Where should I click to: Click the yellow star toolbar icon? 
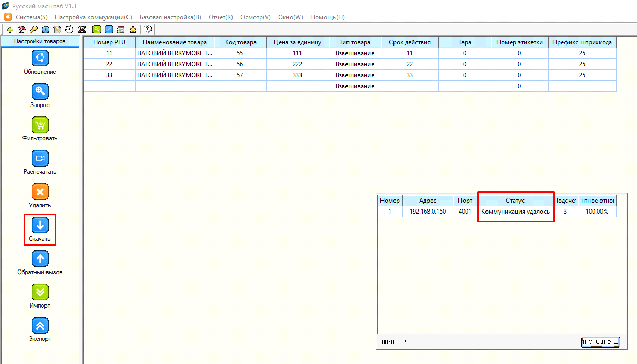[x=133, y=30]
